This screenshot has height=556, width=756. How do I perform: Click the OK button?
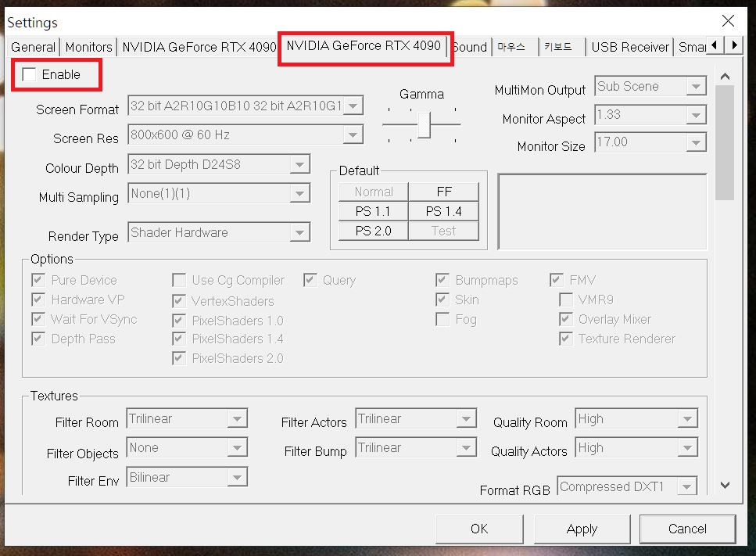[x=479, y=529]
